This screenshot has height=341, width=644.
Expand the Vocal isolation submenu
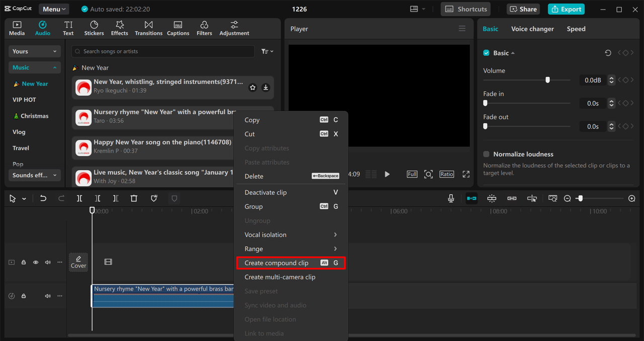pos(291,235)
